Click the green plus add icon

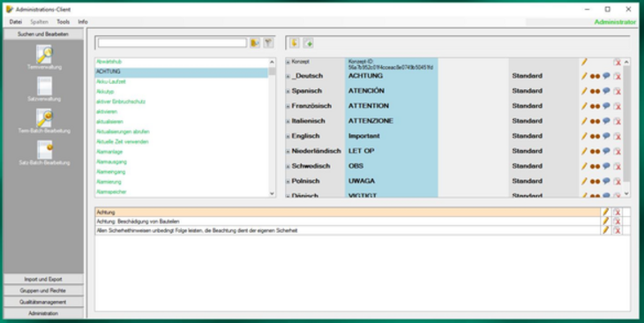click(309, 42)
